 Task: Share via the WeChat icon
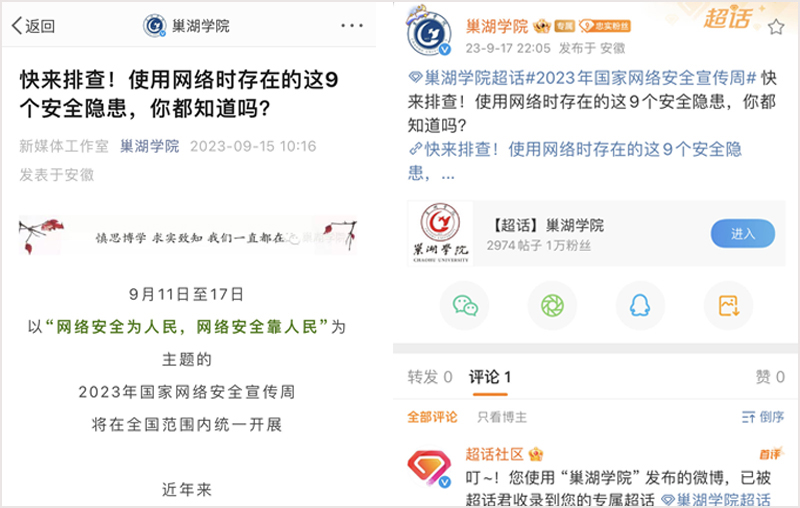pyautogui.click(x=465, y=306)
